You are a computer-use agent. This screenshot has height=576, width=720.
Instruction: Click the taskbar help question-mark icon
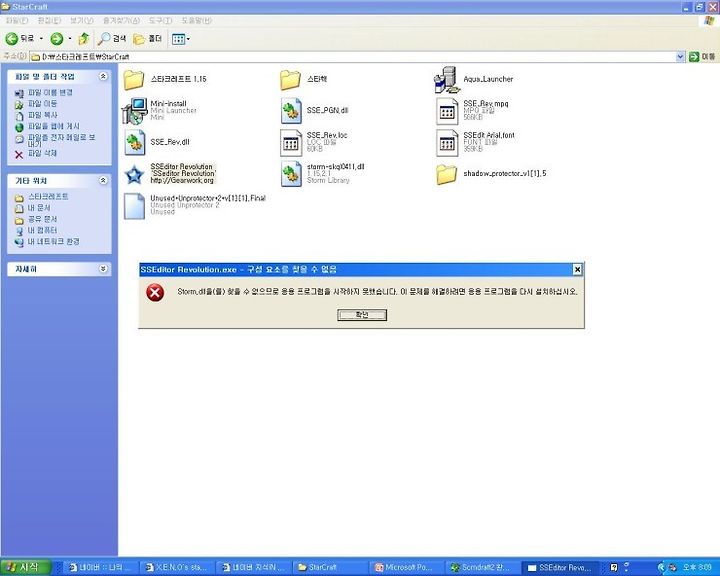coord(613,567)
